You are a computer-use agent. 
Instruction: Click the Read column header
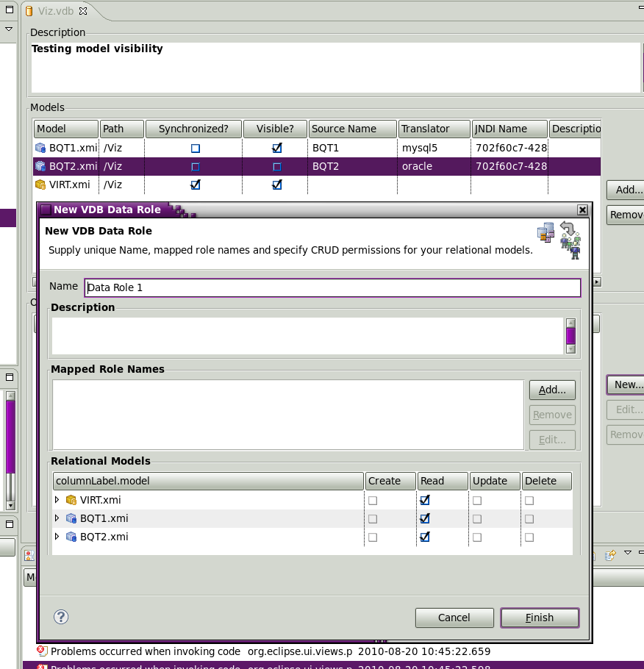click(x=443, y=481)
